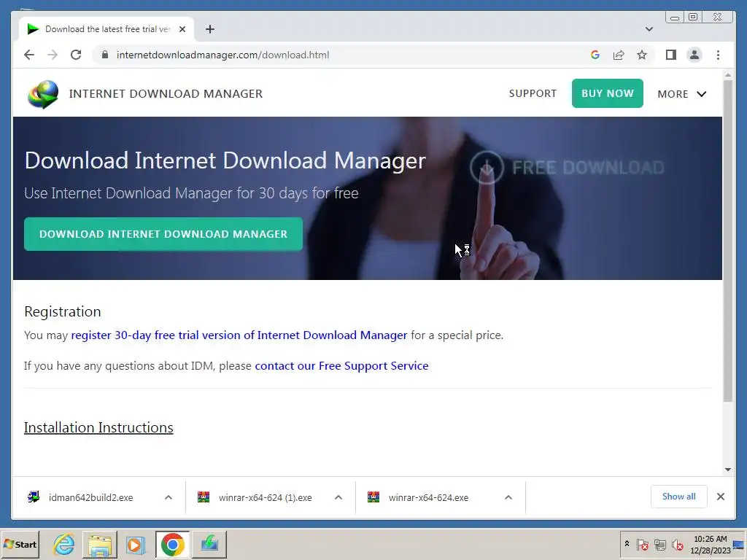Viewport: 747px width, 560px height.
Task: Expand the MORE dropdown menu
Action: (682, 94)
